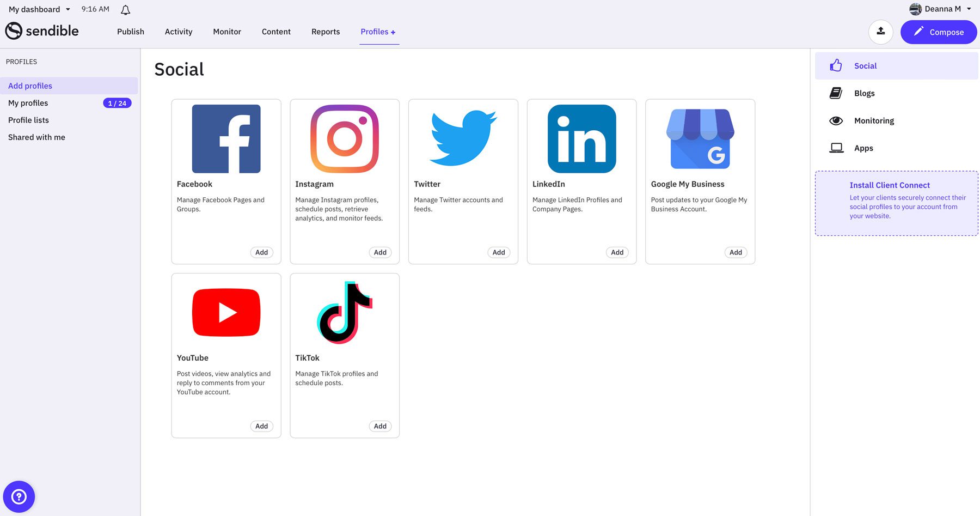Click Add under the Twitter card

pyautogui.click(x=498, y=252)
